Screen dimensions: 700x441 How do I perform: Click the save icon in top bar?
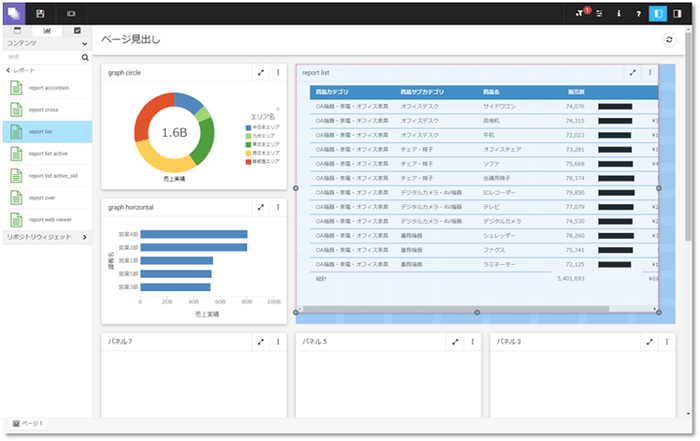click(x=40, y=13)
